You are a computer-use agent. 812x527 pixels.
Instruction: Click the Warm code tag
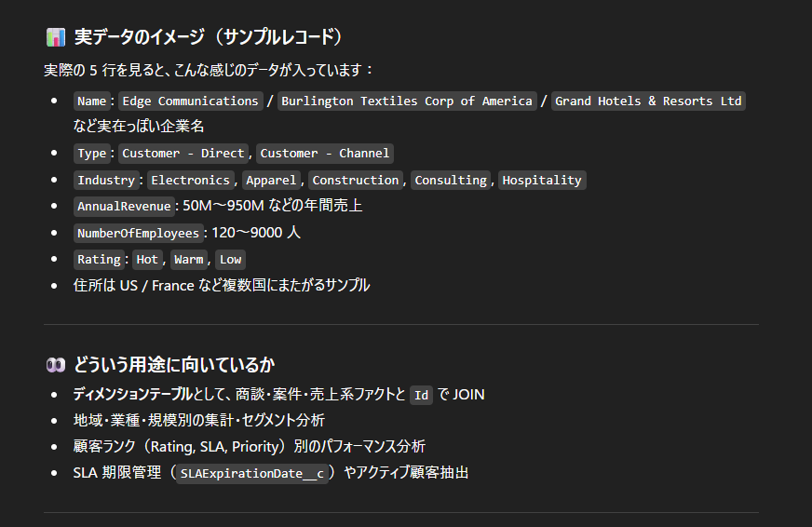189,260
